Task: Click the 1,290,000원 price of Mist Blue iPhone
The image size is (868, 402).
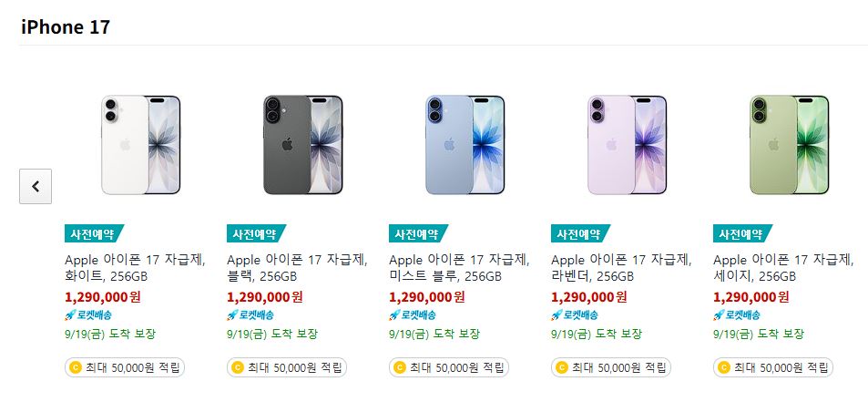Action: pos(427,297)
